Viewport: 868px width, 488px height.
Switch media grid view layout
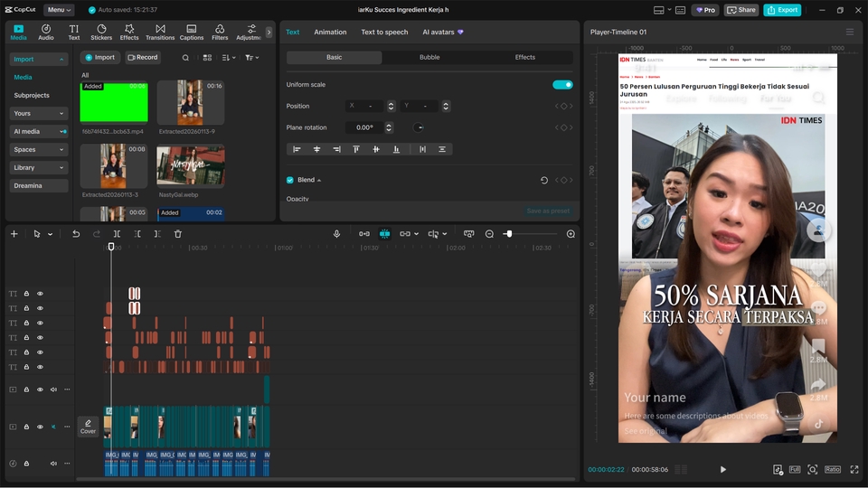tap(207, 58)
